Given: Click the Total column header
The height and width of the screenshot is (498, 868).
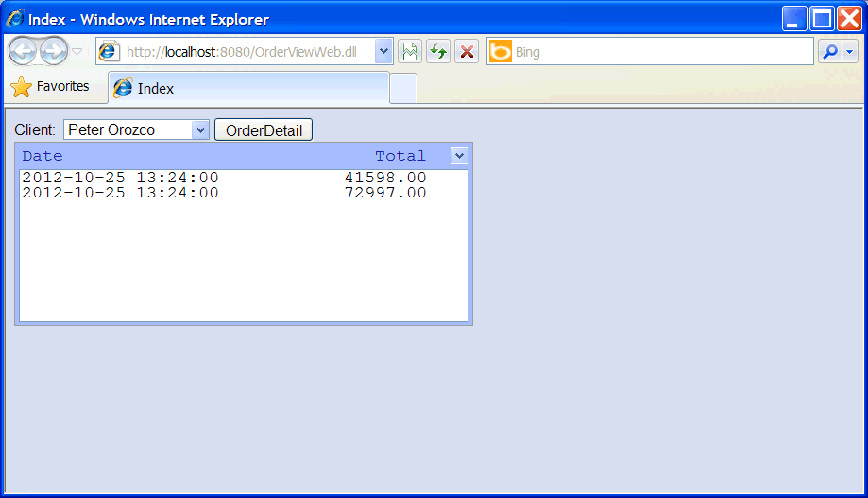Looking at the screenshot, I should click(x=400, y=156).
